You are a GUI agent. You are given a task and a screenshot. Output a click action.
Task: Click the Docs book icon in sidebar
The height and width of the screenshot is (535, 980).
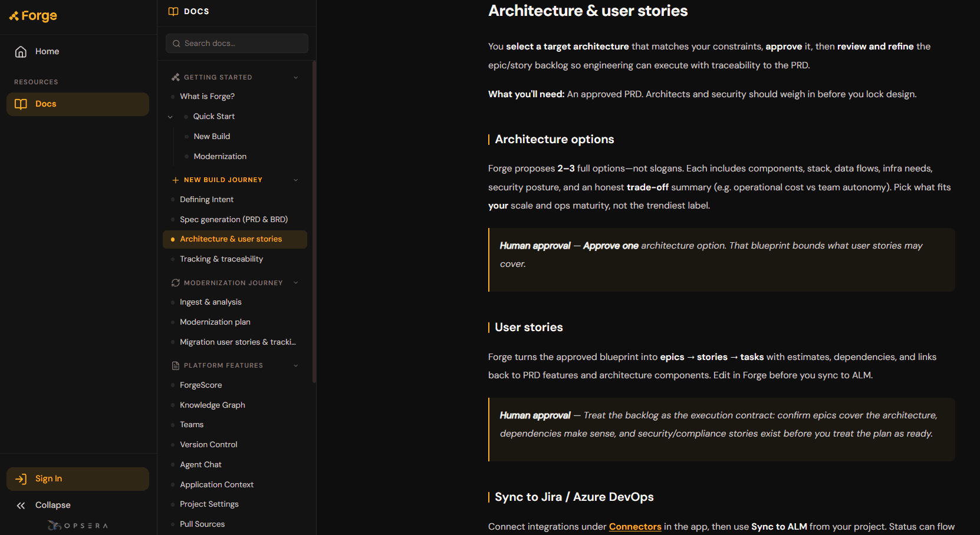point(21,104)
